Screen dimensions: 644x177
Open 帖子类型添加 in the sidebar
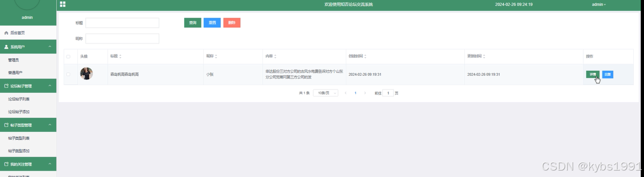click(28, 151)
